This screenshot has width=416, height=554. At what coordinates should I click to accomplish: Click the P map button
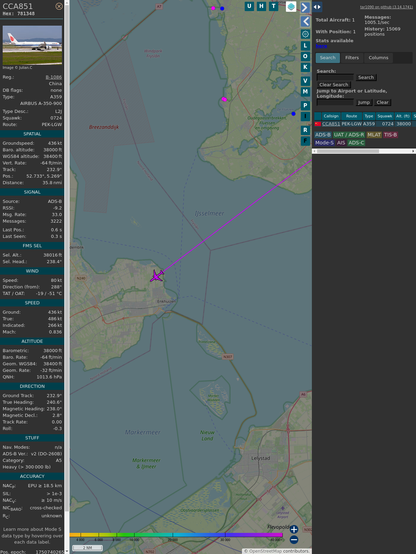pyautogui.click(x=305, y=105)
